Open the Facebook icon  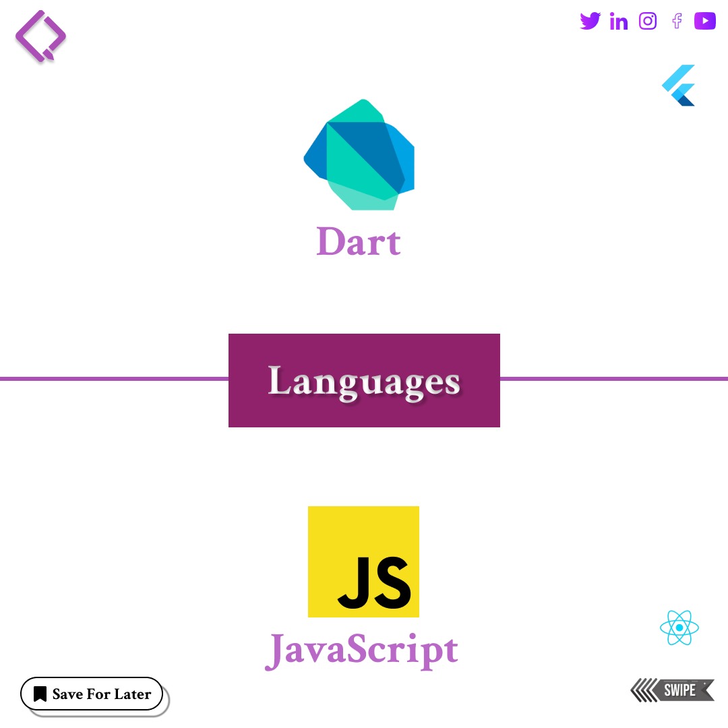pos(677,21)
